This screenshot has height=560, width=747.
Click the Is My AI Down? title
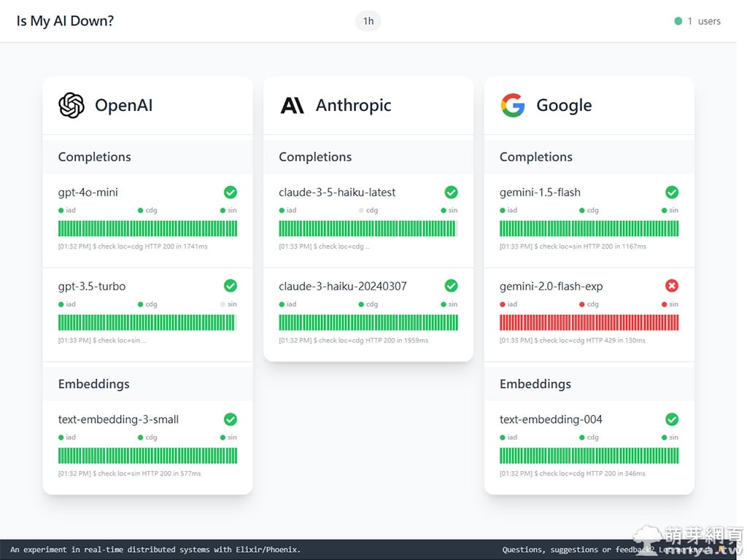[65, 20]
